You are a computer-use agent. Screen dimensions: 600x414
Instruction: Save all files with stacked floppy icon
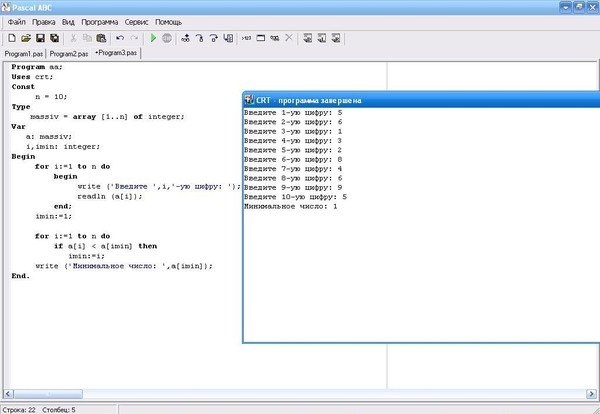(x=55, y=38)
